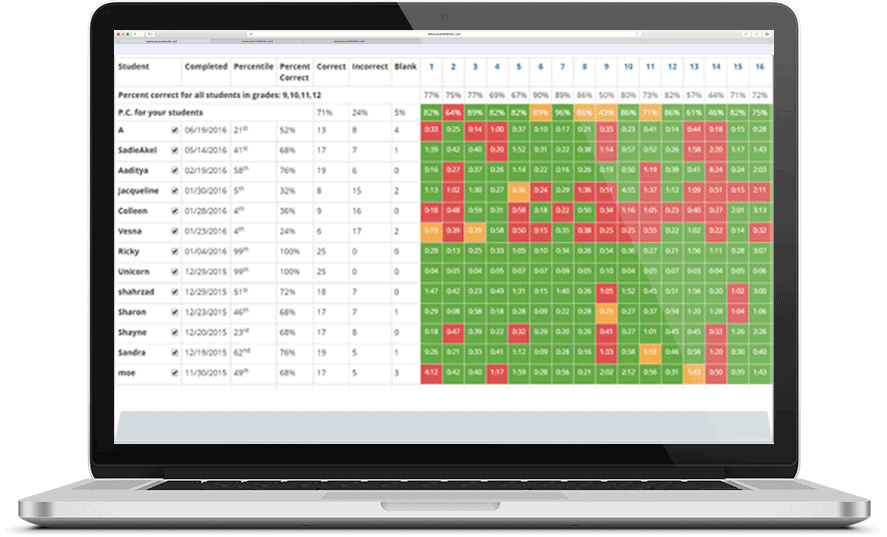Screen dimensions: 887x537
Task: Click question 13 header number
Action: click(x=693, y=67)
